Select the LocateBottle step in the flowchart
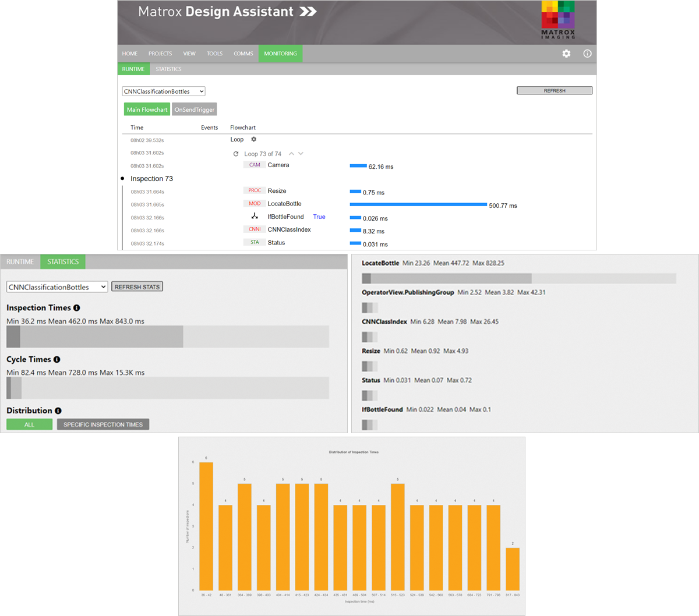The height and width of the screenshot is (616, 699). (x=284, y=203)
